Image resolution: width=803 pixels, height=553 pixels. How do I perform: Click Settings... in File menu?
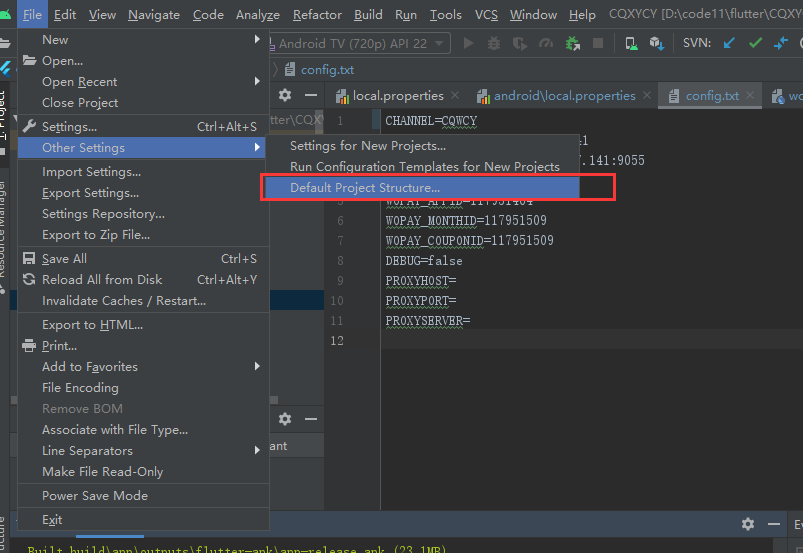pyautogui.click(x=143, y=126)
